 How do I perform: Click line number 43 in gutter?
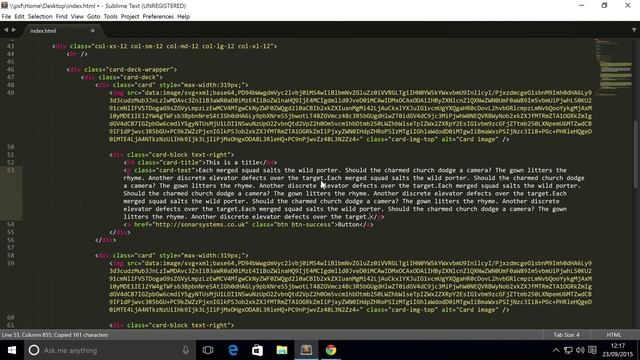[11, 46]
